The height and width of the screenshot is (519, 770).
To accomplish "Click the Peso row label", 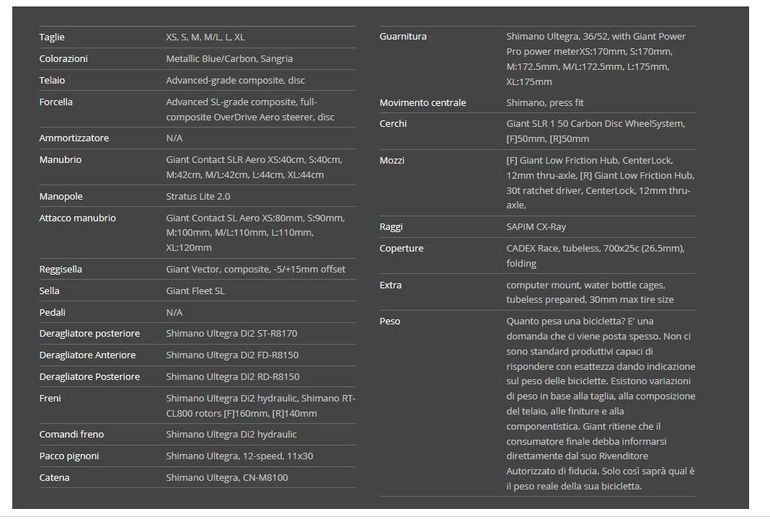I will tap(390, 321).
